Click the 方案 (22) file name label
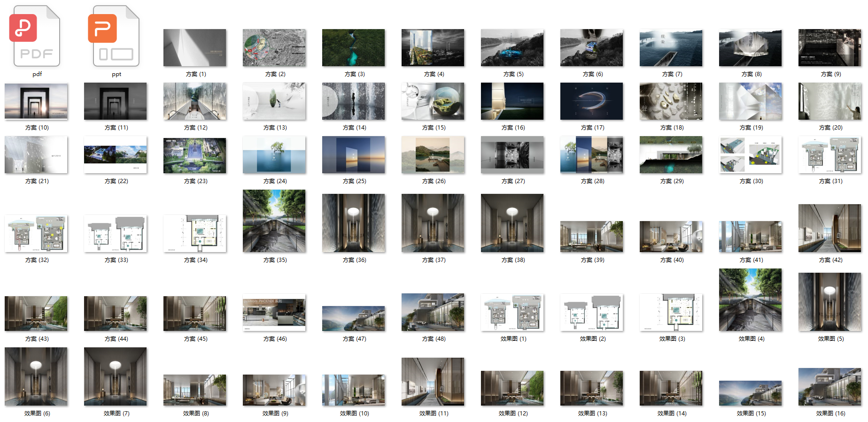This screenshot has width=868, height=422. click(x=116, y=181)
